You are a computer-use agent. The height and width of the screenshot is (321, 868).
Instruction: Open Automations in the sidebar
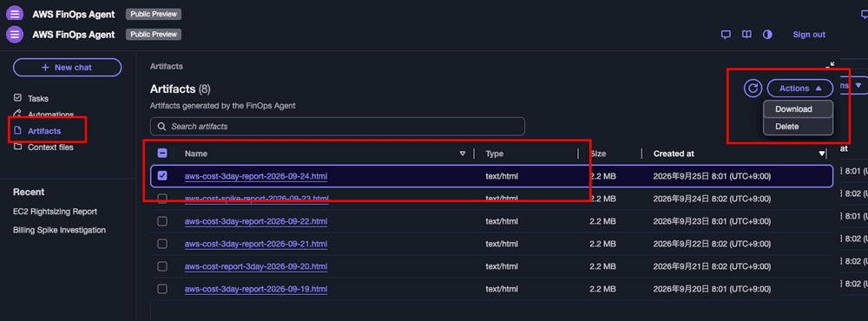point(50,115)
